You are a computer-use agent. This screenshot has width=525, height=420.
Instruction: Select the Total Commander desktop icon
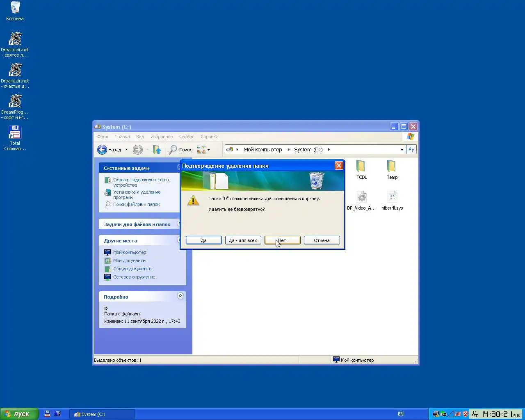(15, 138)
